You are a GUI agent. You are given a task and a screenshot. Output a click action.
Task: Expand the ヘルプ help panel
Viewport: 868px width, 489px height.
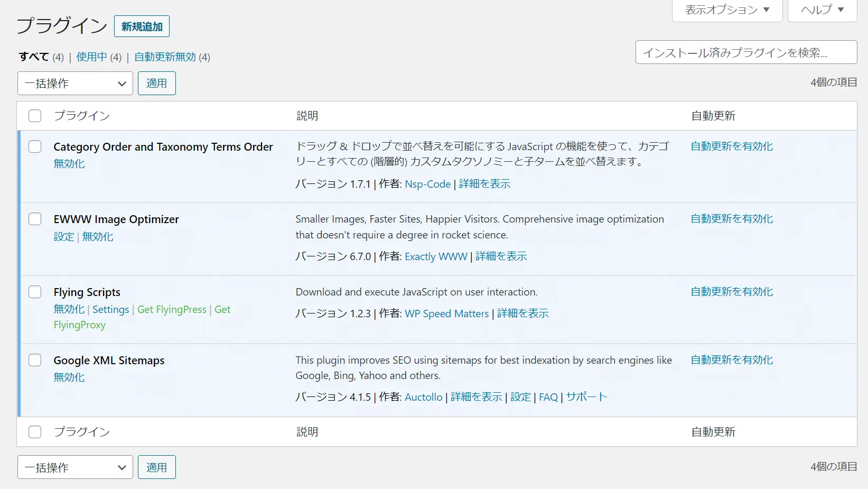coord(822,10)
